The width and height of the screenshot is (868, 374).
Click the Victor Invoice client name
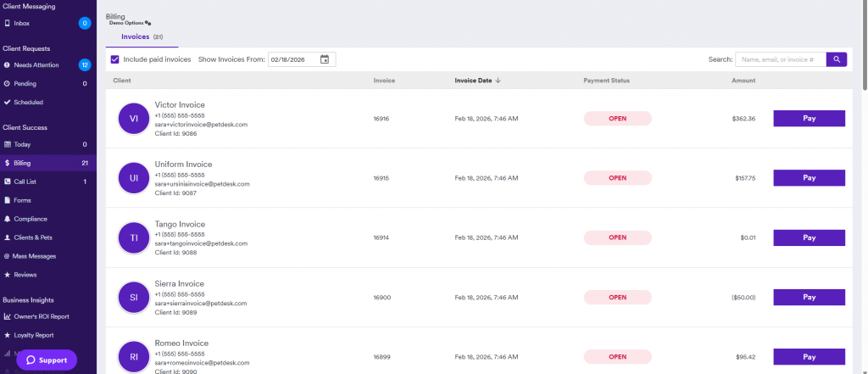pos(180,104)
